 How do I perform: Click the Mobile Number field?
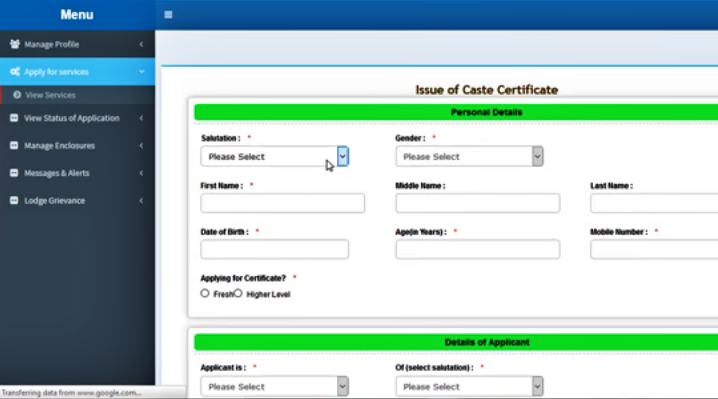[x=654, y=249]
